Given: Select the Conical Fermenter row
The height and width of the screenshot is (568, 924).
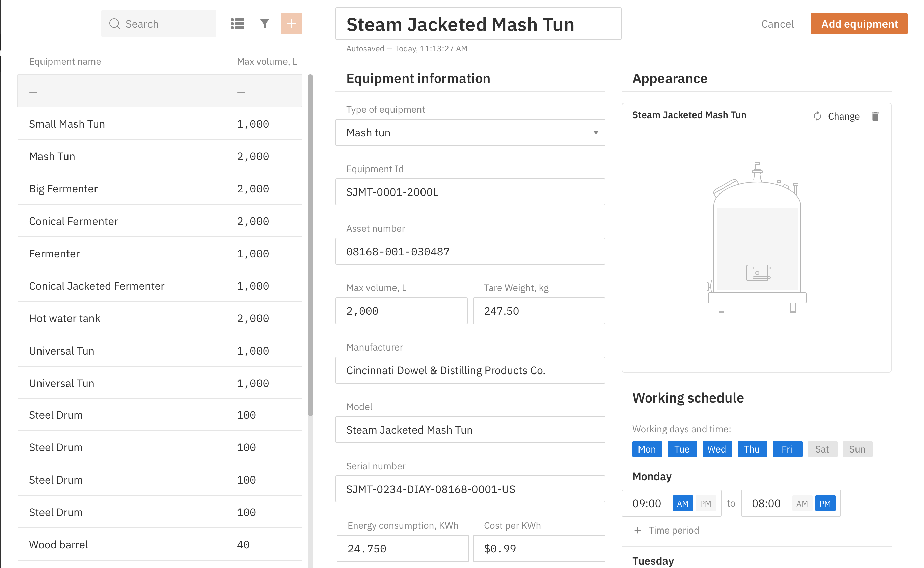Looking at the screenshot, I should pos(160,221).
